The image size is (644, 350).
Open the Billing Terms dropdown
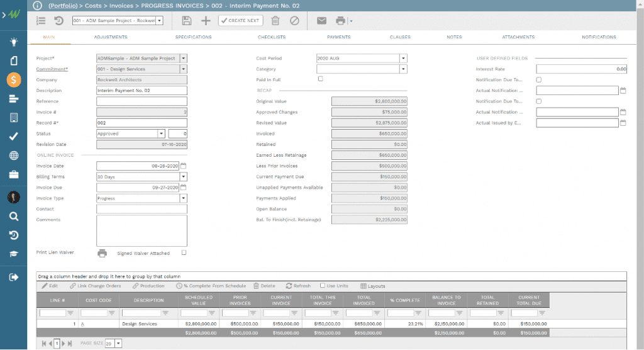[x=184, y=177]
